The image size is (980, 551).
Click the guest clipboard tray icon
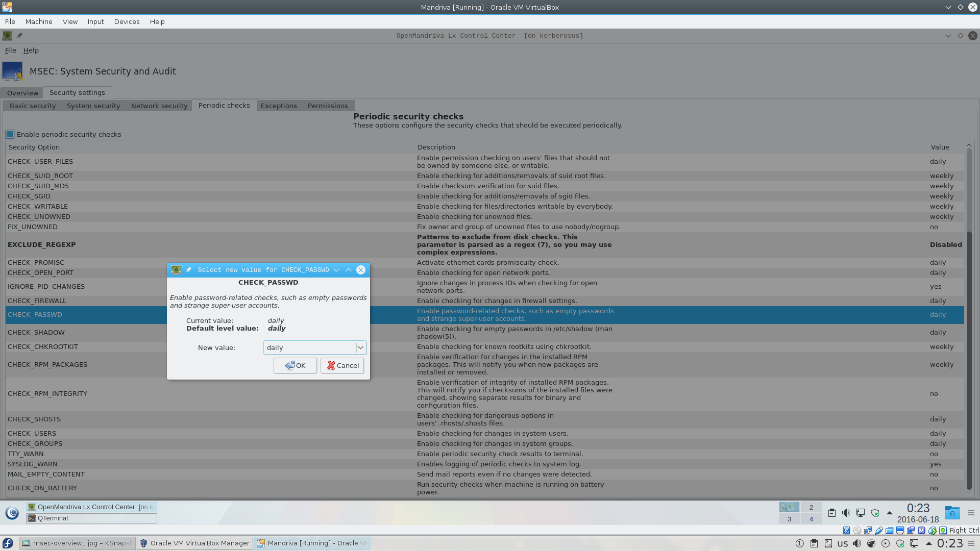pyautogui.click(x=832, y=513)
